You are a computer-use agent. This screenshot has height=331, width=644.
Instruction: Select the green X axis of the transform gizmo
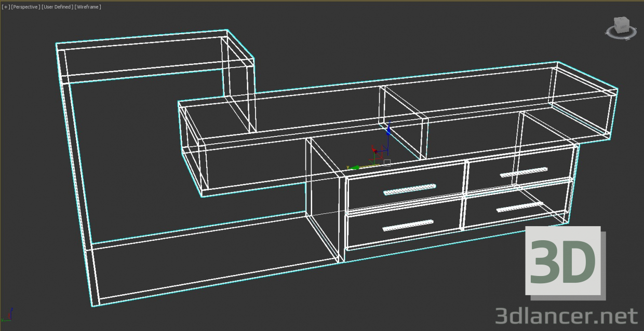[355, 168]
